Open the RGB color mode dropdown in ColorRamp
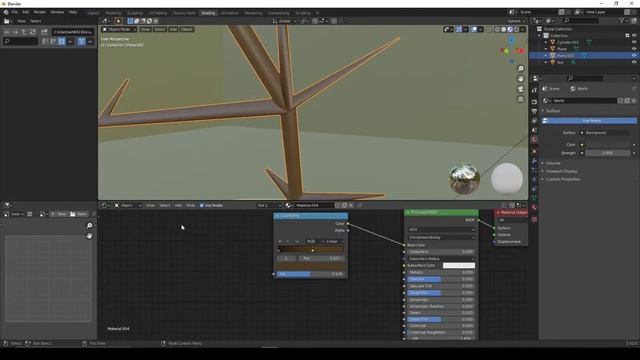The image size is (640, 360). pyautogui.click(x=313, y=241)
